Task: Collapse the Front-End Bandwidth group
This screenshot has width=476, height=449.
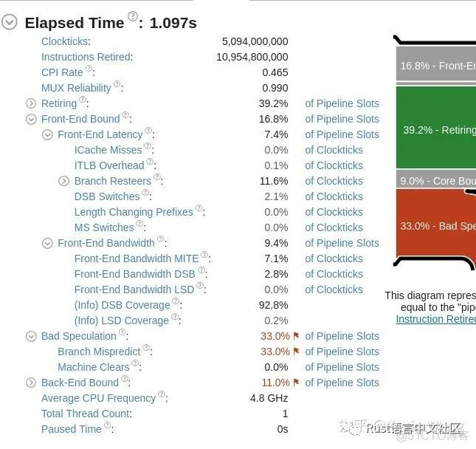Action: click(x=47, y=243)
